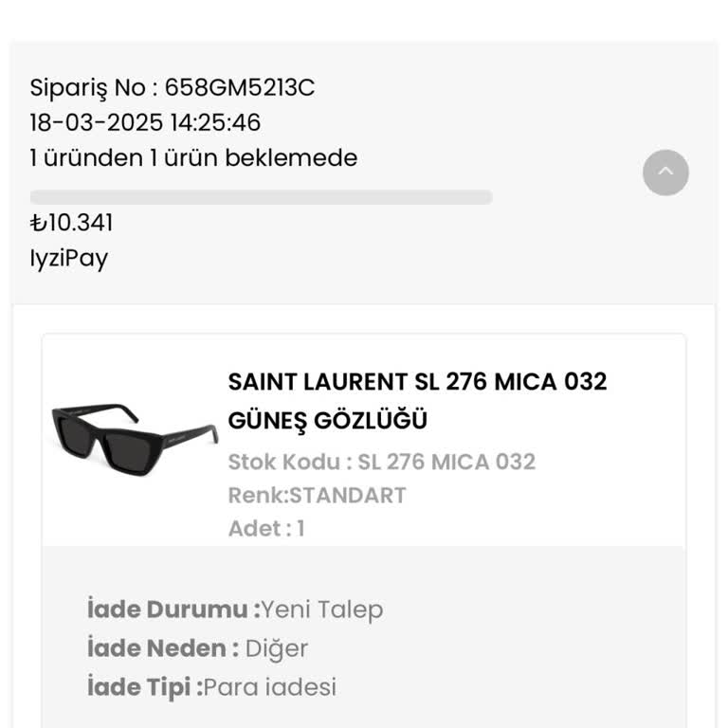Click the order progress bar
This screenshot has height=728, width=728.
[261, 197]
